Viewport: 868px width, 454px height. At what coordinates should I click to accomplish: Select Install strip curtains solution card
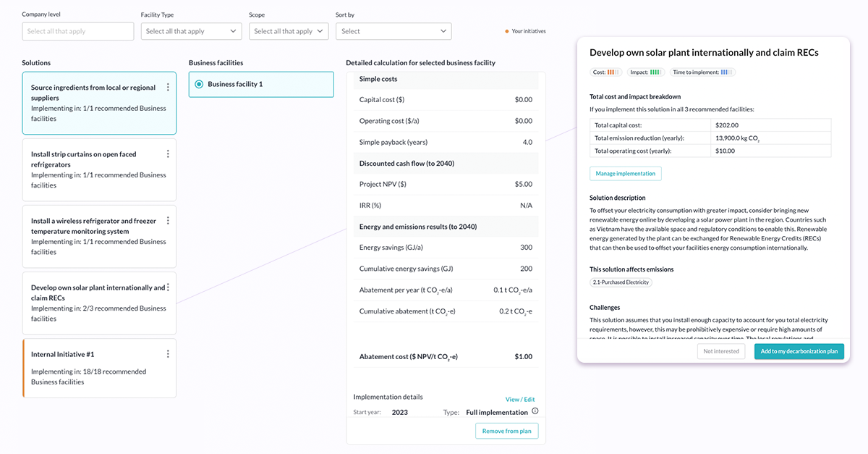[99, 169]
